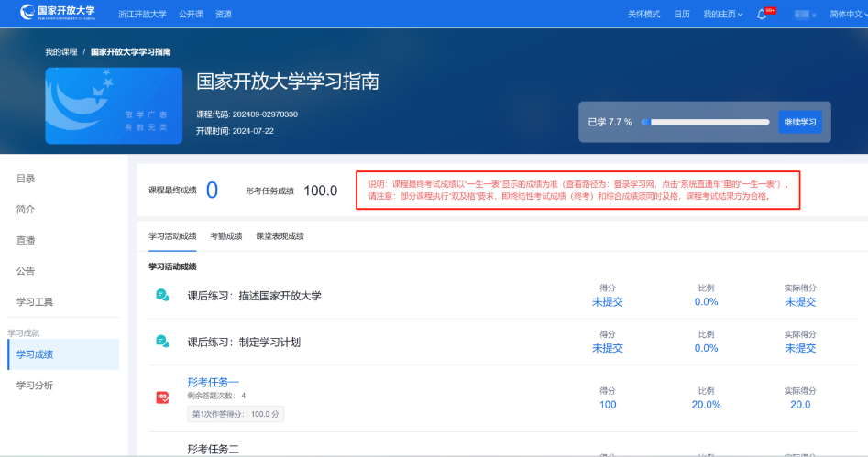Open 日历 in the top bar
The image size is (868, 457).
(681, 15)
